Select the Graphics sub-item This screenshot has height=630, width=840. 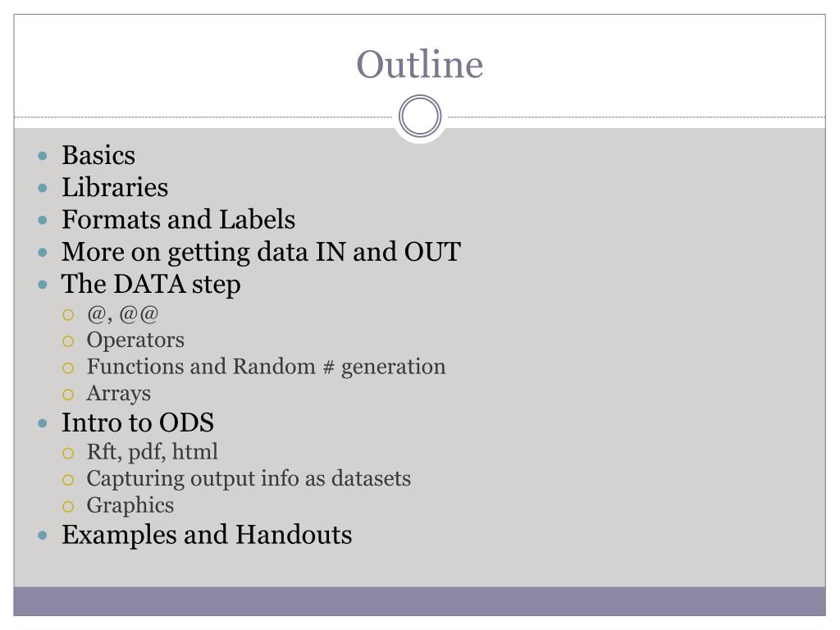tap(130, 505)
